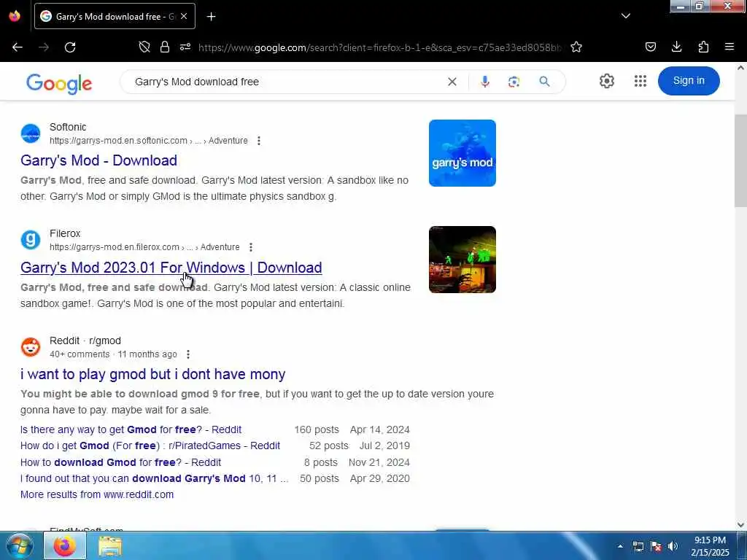Screen dimensions: 747x560
Task: Open the Filerox game screenshot thumbnail
Action: tap(462, 260)
